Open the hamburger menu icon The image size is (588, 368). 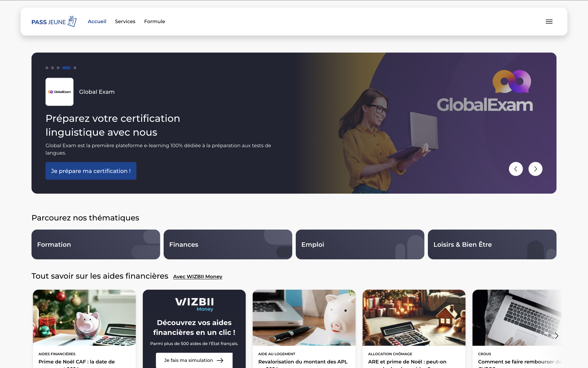pos(549,21)
